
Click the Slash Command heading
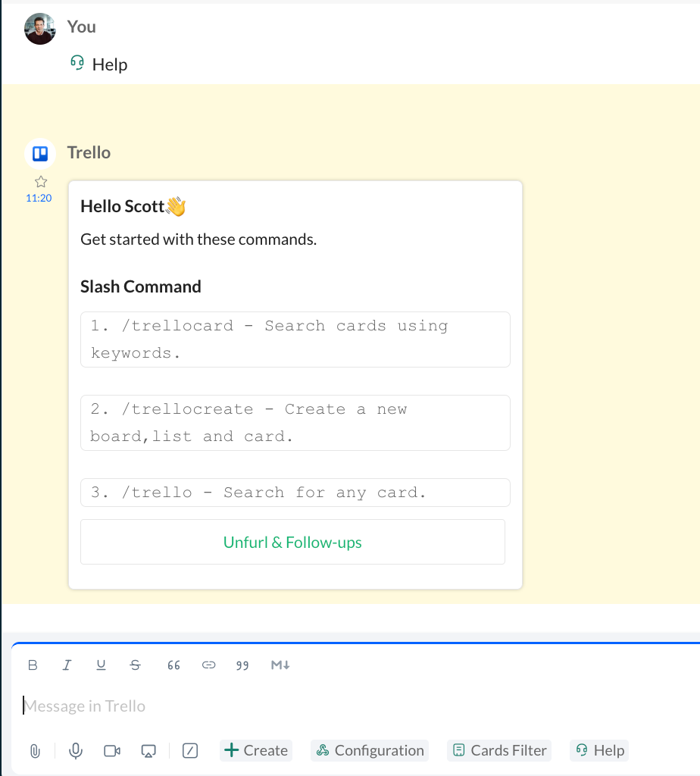[141, 286]
